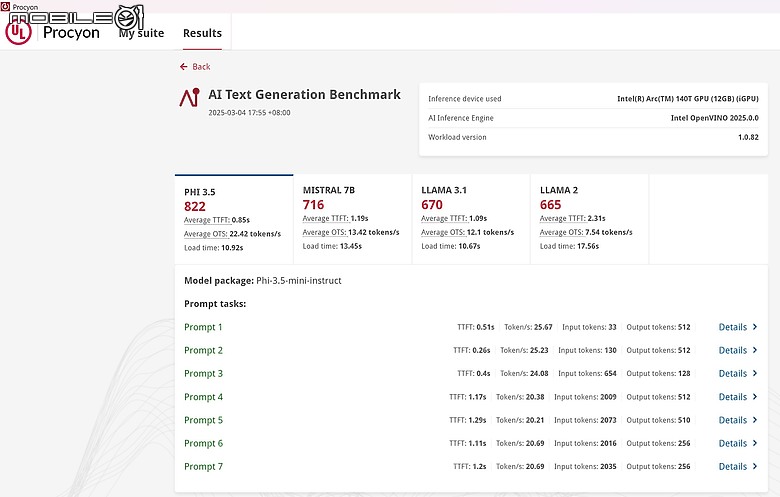Click the Workload version 1.0.82 value

(x=748, y=137)
